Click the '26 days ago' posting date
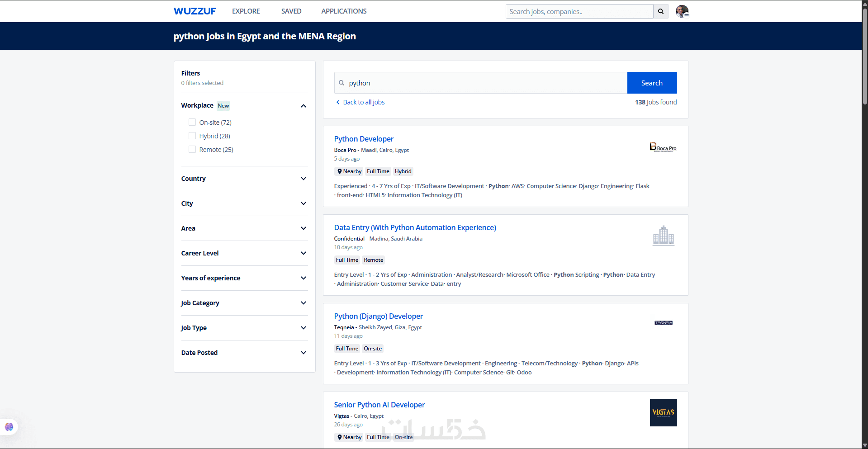Screen dimensions: 868x449 click(348, 425)
